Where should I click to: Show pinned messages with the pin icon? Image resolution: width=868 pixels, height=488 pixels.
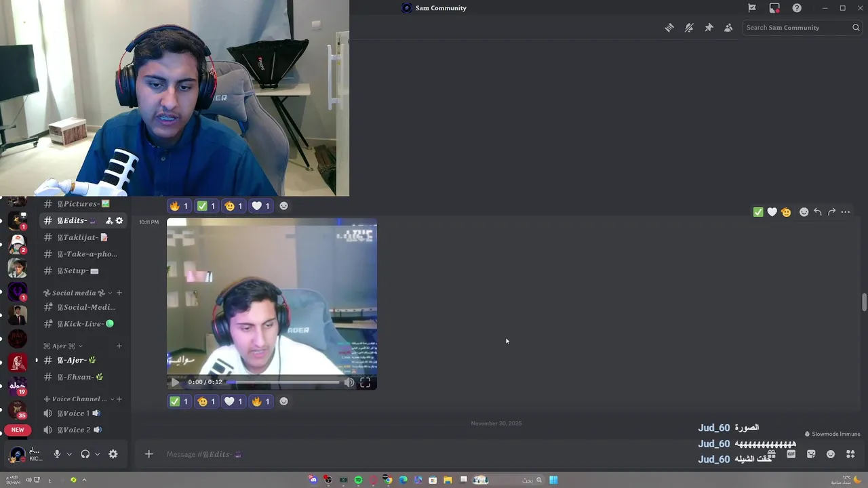[x=709, y=28]
